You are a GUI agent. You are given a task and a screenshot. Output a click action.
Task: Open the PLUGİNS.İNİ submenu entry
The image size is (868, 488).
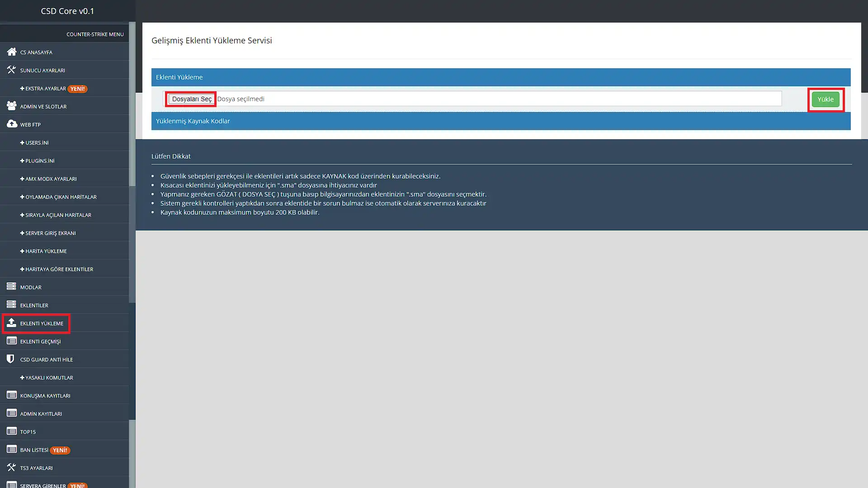(64, 160)
